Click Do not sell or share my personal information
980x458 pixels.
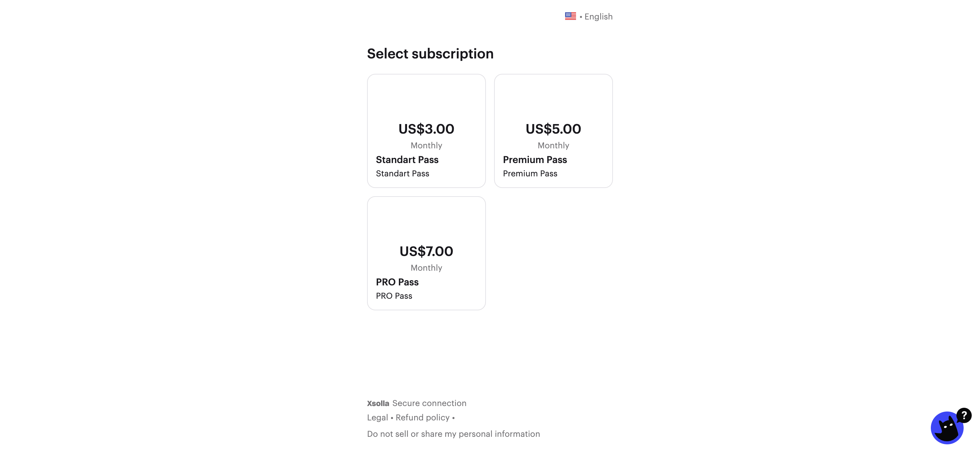(453, 434)
